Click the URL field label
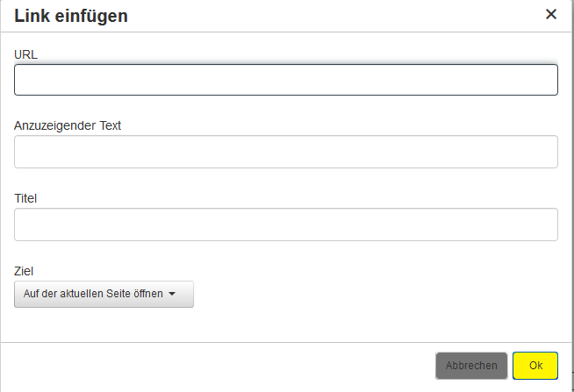 click(x=26, y=54)
